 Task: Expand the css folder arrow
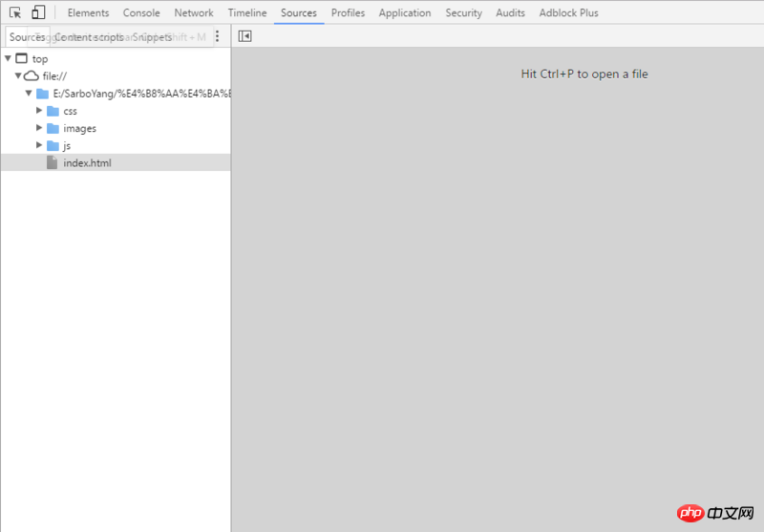[x=39, y=111]
